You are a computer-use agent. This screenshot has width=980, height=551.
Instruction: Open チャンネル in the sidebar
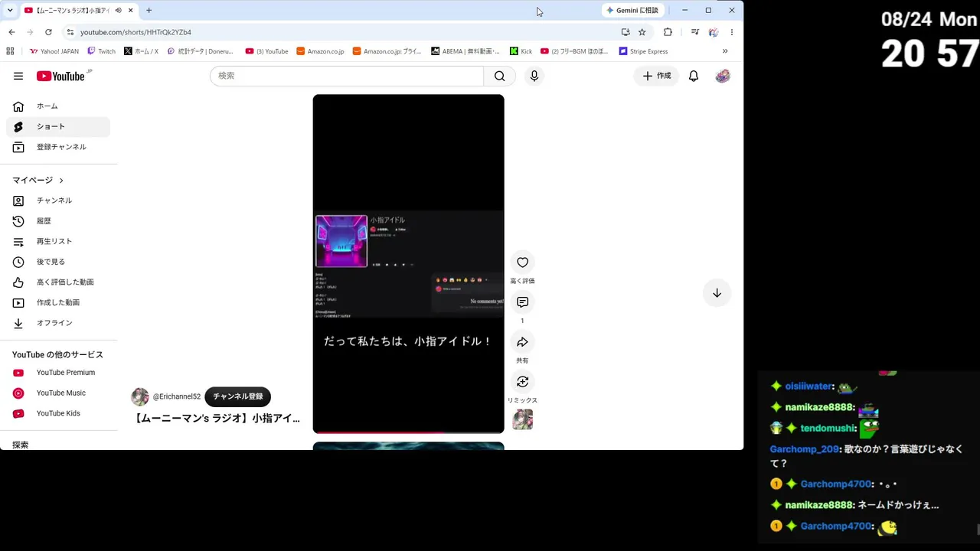pyautogui.click(x=58, y=201)
